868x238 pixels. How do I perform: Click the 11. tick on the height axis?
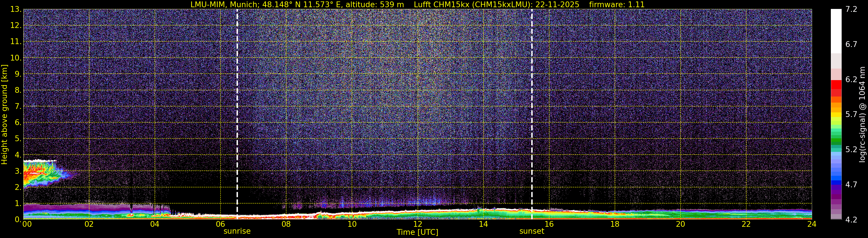click(16, 41)
